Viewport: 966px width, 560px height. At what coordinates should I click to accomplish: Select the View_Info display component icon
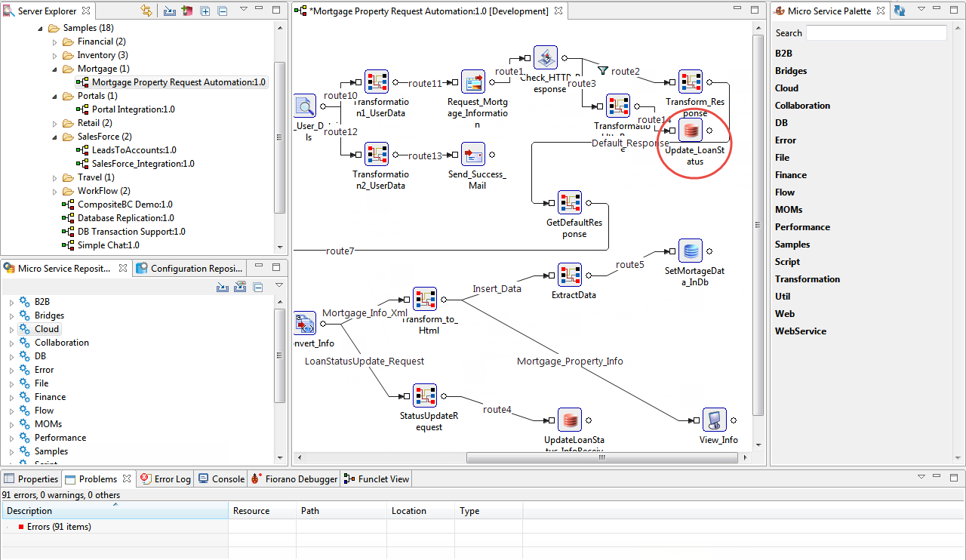click(715, 420)
